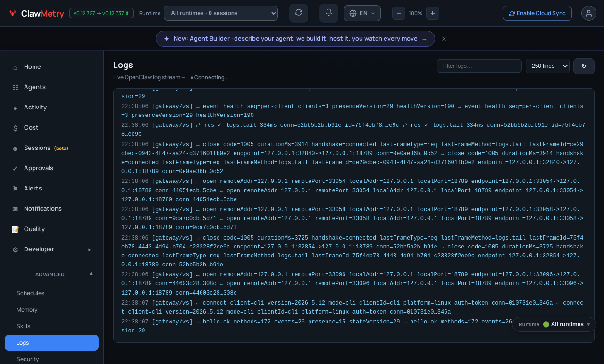604x364 pixels.
Task: Click the Filter logs input field
Action: pos(479,66)
